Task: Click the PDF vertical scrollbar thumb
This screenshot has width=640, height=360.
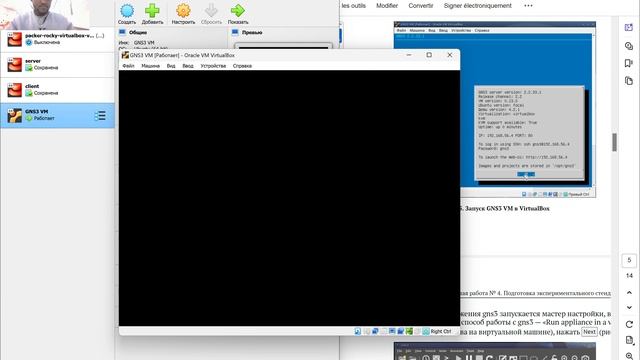Action: click(x=614, y=142)
